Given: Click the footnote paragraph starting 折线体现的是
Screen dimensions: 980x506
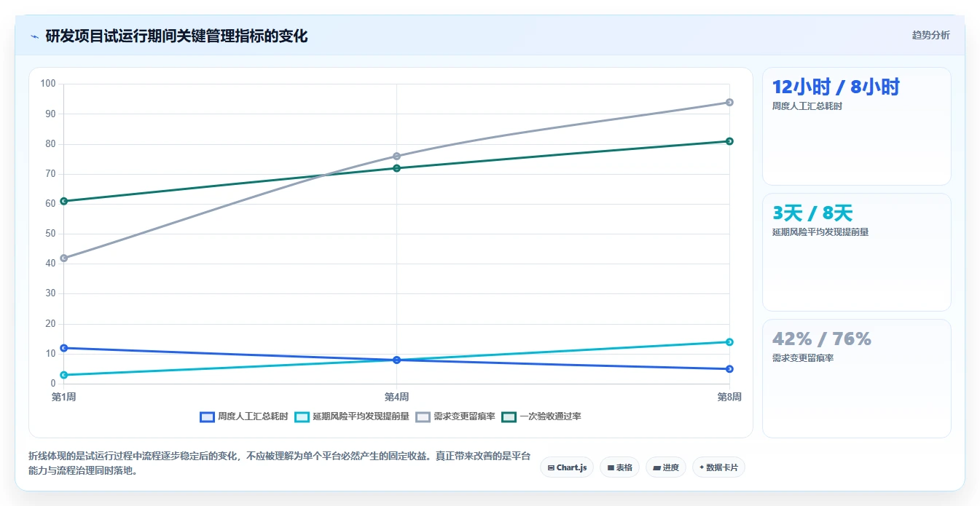Looking at the screenshot, I should [279, 463].
